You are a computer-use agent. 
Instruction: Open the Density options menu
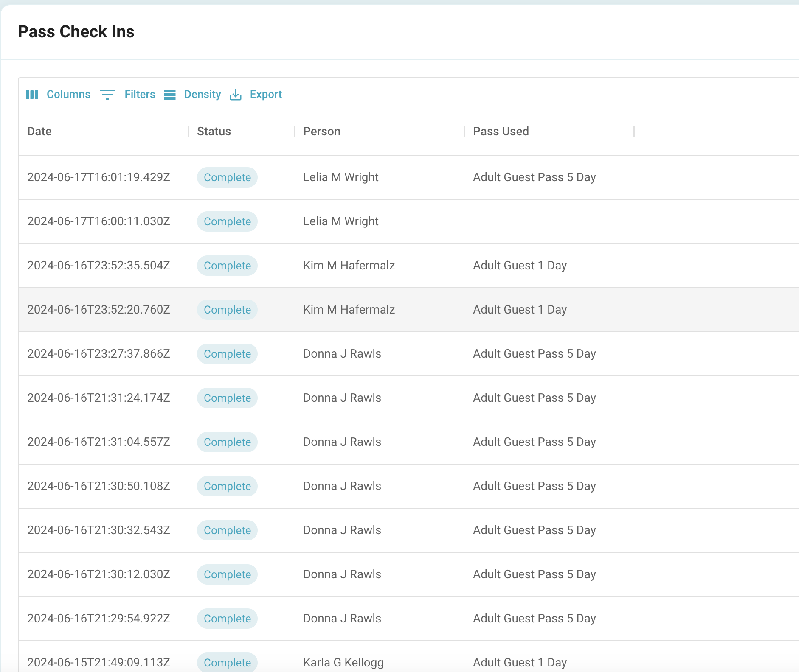[x=193, y=94]
